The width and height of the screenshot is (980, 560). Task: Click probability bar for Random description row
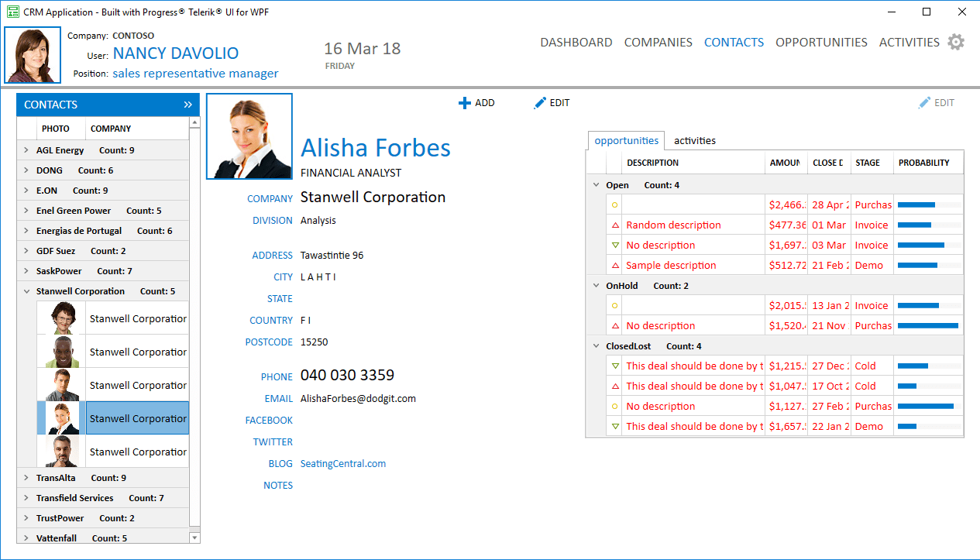929,225
